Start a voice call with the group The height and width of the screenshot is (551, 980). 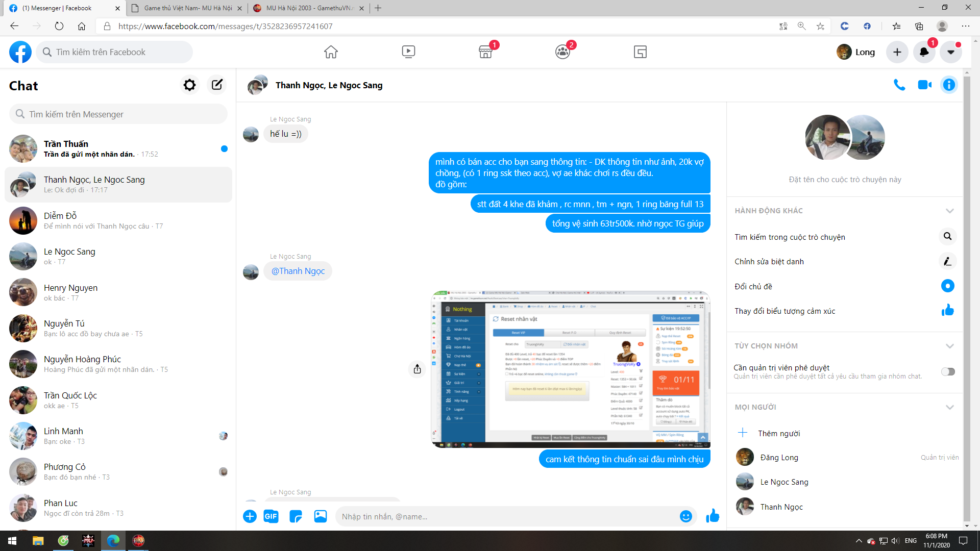point(899,85)
